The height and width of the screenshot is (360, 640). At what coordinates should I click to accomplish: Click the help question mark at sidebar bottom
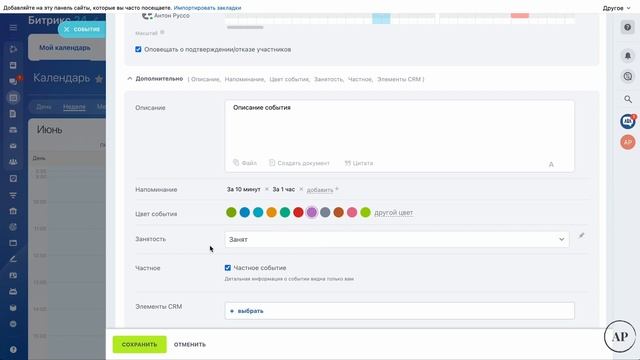(13, 350)
